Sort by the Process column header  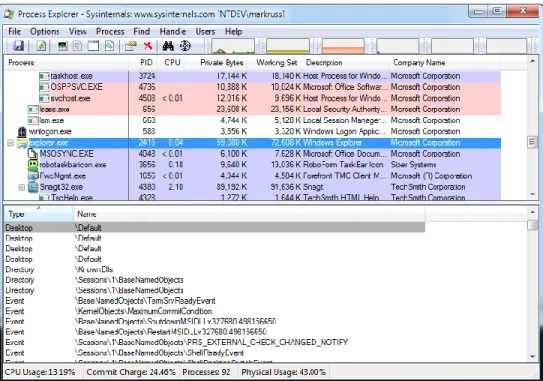point(66,63)
